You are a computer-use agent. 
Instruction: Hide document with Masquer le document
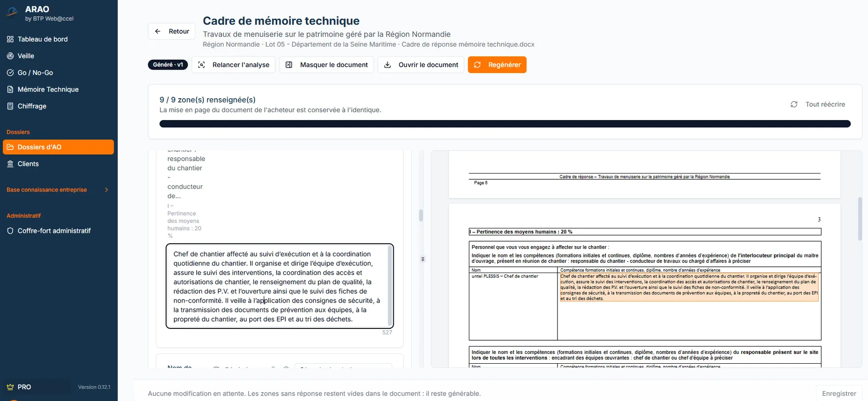point(327,65)
